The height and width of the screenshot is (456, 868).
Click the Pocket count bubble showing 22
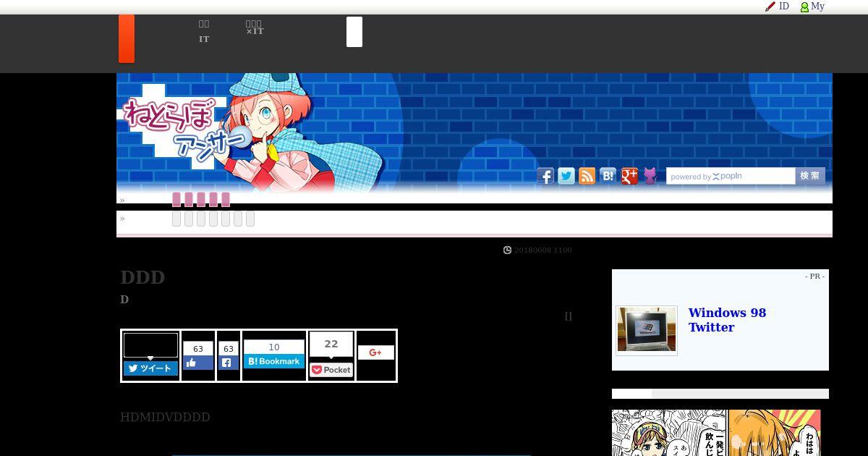pos(331,345)
